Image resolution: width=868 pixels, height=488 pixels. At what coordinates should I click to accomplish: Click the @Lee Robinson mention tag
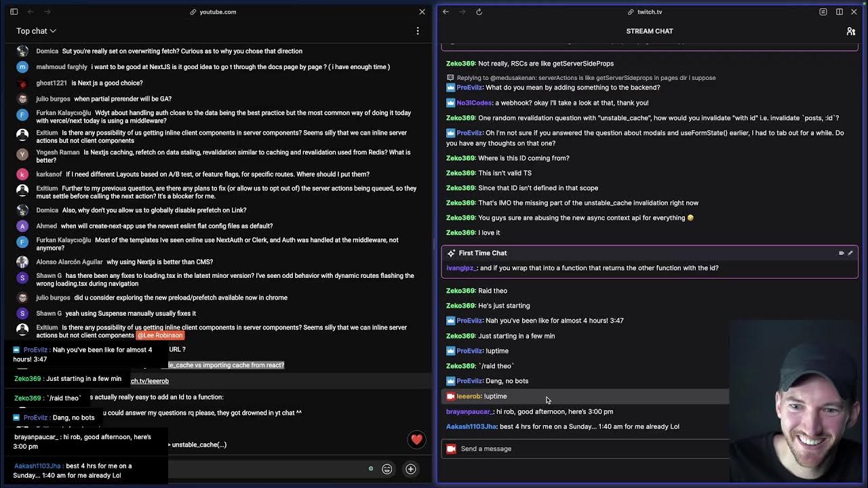pos(160,335)
